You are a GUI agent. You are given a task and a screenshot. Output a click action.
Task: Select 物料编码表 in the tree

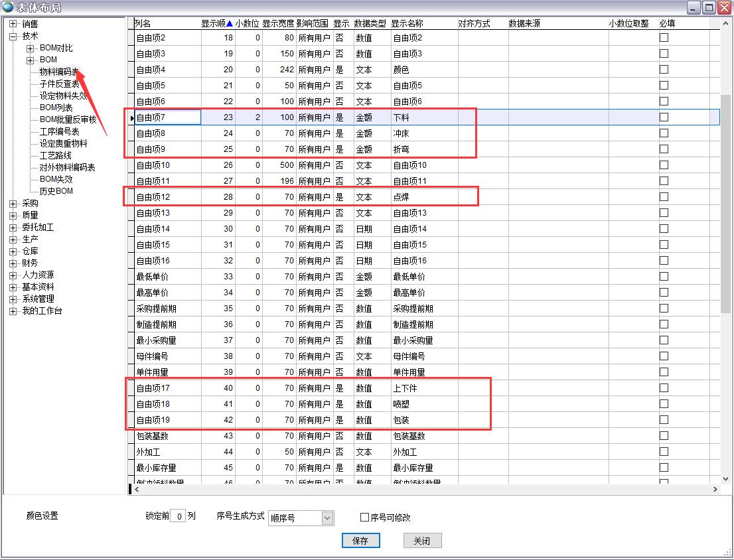pyautogui.click(x=59, y=72)
